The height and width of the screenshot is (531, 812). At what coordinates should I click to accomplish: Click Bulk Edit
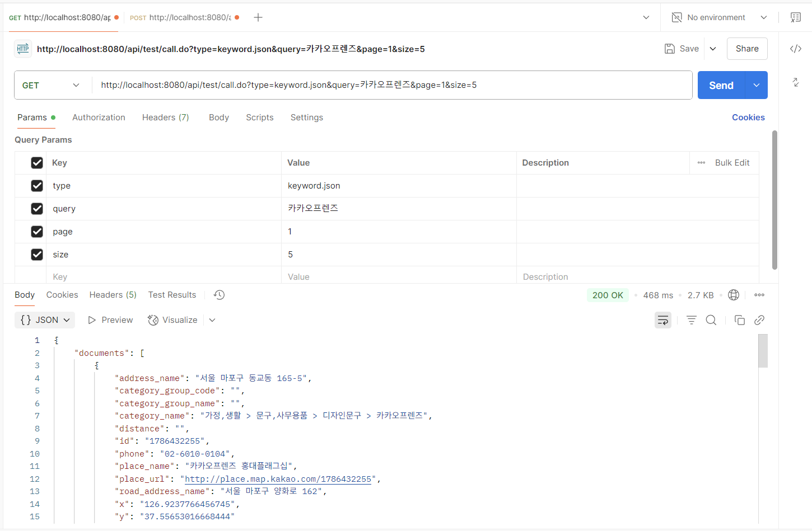tap(732, 163)
